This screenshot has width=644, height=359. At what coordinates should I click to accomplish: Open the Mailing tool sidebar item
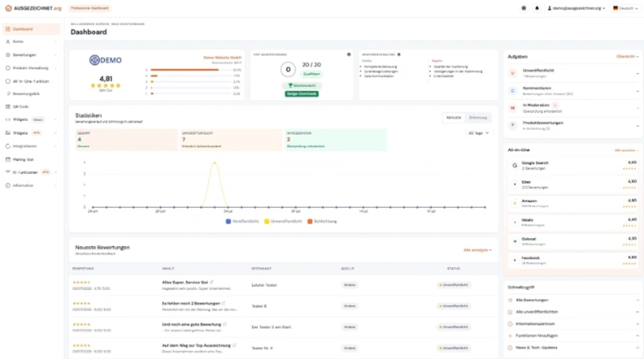(31, 159)
